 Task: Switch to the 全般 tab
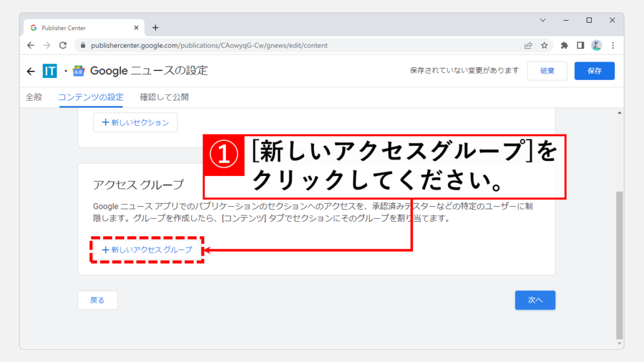[x=34, y=97]
